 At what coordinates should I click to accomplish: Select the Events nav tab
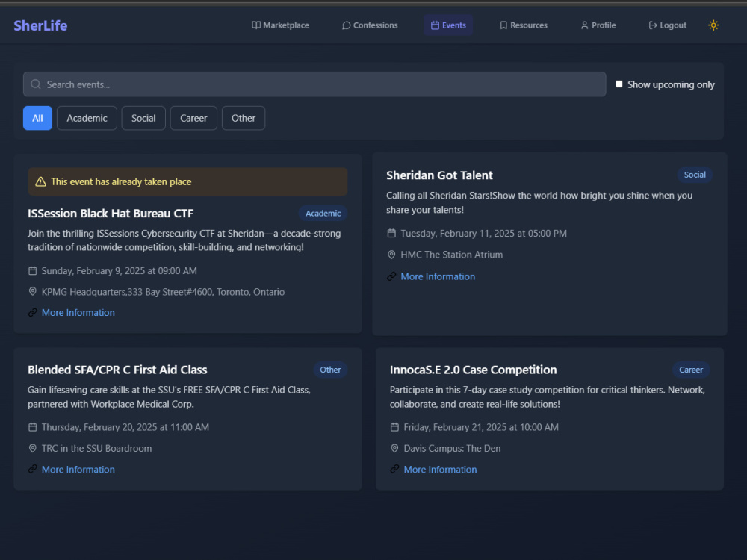pos(448,25)
